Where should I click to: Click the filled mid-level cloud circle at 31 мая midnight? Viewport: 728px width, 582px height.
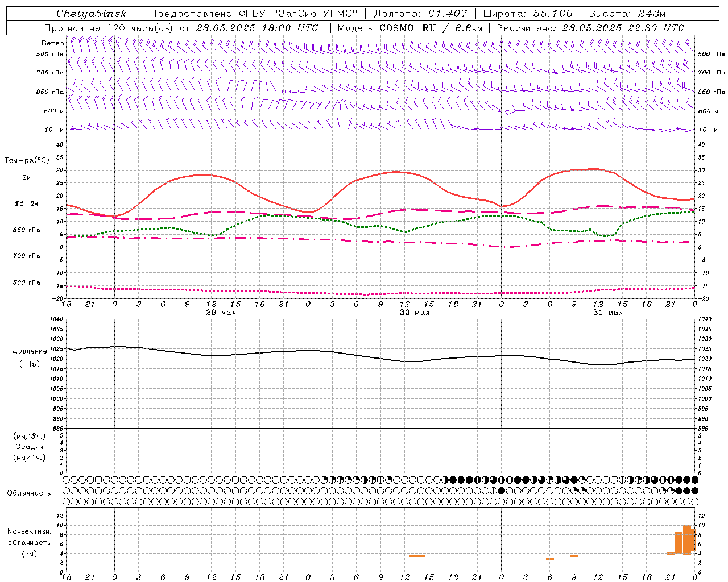click(501, 490)
